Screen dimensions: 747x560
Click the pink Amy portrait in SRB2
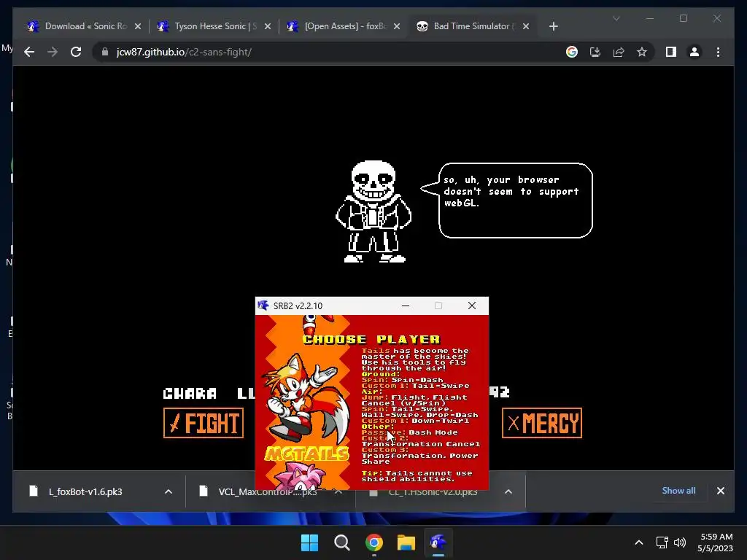pos(300,477)
